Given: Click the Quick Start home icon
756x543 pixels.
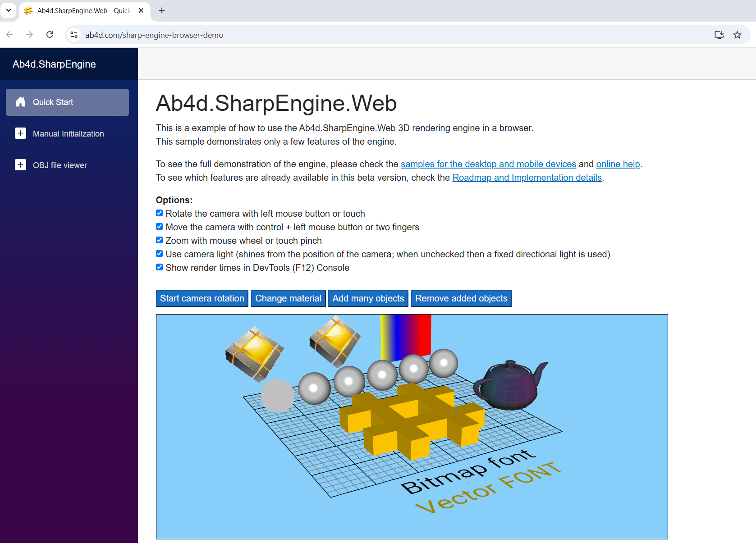Looking at the screenshot, I should pyautogui.click(x=21, y=102).
